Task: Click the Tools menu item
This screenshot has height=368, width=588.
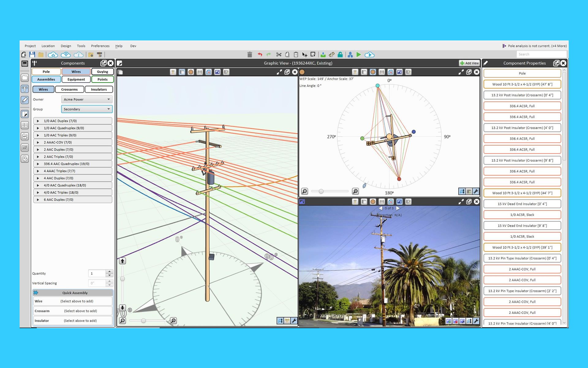Action: [81, 46]
